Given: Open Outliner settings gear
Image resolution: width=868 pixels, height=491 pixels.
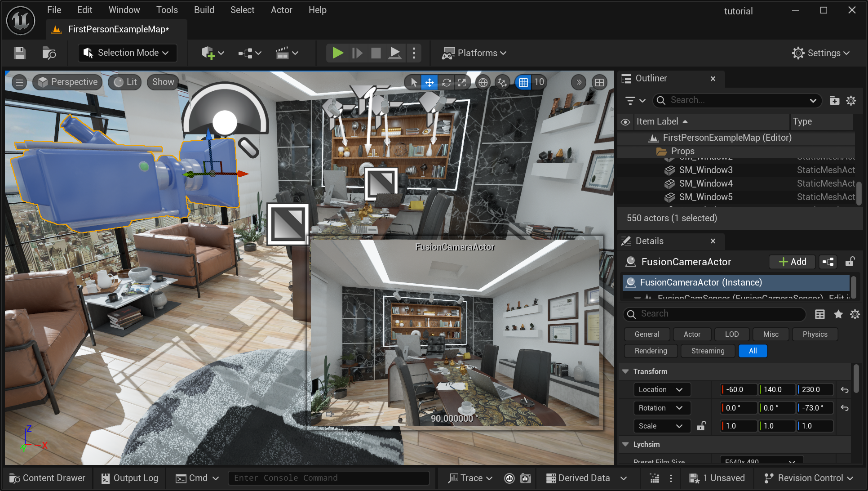Looking at the screenshot, I should [x=851, y=101].
